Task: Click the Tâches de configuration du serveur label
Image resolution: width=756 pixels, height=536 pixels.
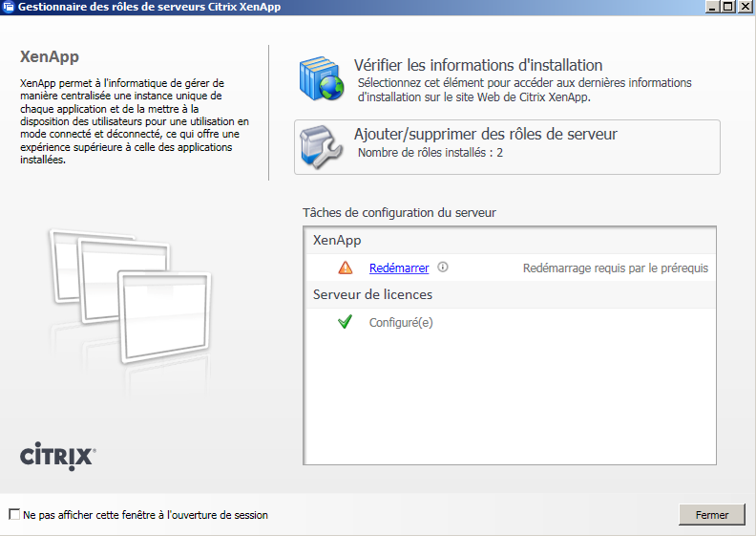Action: click(399, 213)
